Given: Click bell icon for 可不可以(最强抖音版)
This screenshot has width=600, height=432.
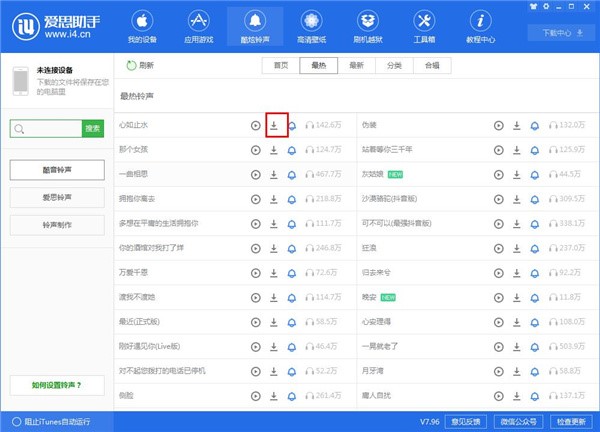Looking at the screenshot, I should pyautogui.click(x=535, y=224).
